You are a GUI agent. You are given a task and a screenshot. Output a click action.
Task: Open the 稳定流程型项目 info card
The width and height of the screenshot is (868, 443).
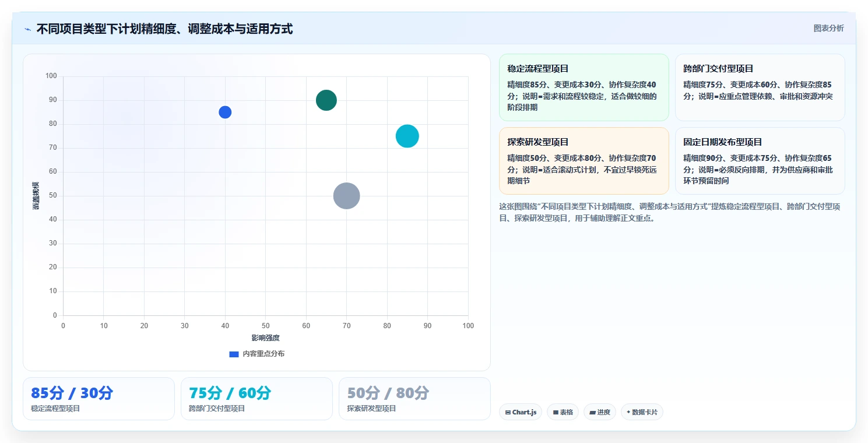tap(584, 87)
